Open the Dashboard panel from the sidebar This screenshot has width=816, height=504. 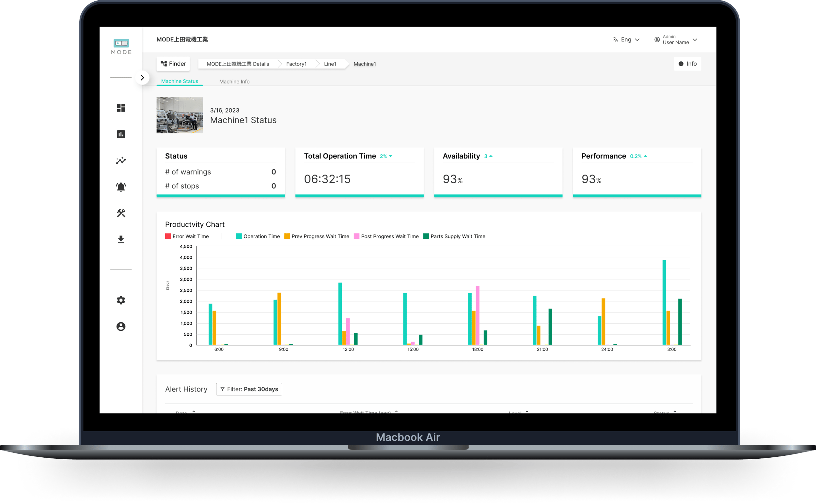[121, 108]
